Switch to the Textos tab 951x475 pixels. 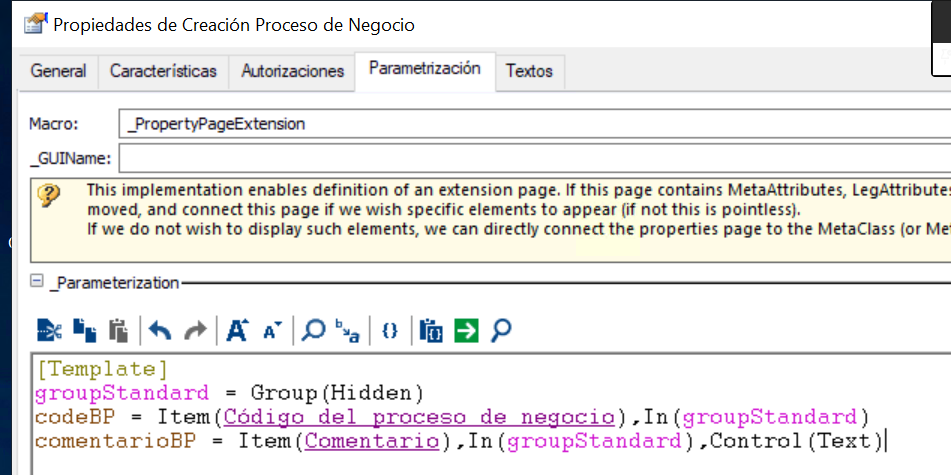tap(529, 71)
